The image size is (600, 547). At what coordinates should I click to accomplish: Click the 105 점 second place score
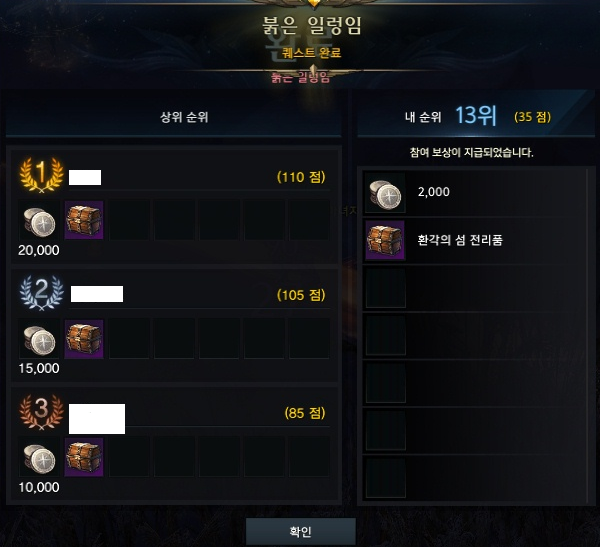pyautogui.click(x=301, y=295)
